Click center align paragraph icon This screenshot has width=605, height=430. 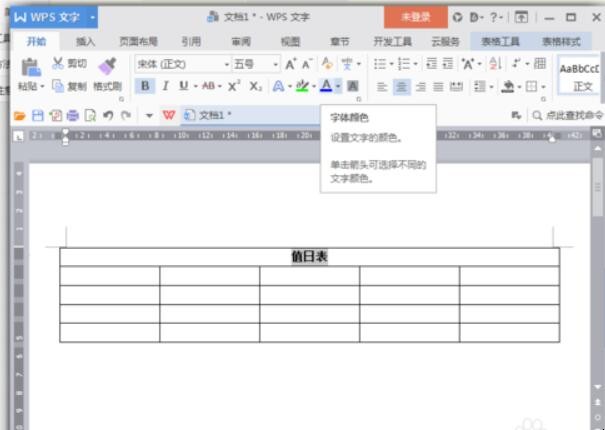[400, 87]
